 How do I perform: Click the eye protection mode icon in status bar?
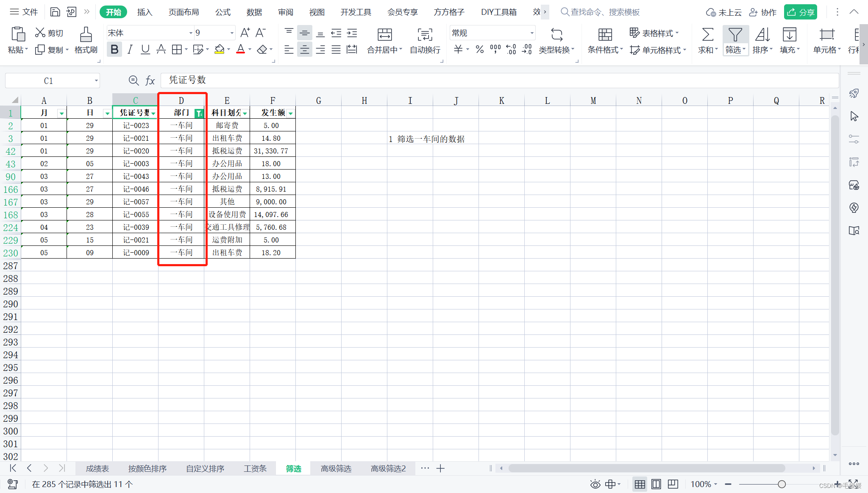coord(595,484)
